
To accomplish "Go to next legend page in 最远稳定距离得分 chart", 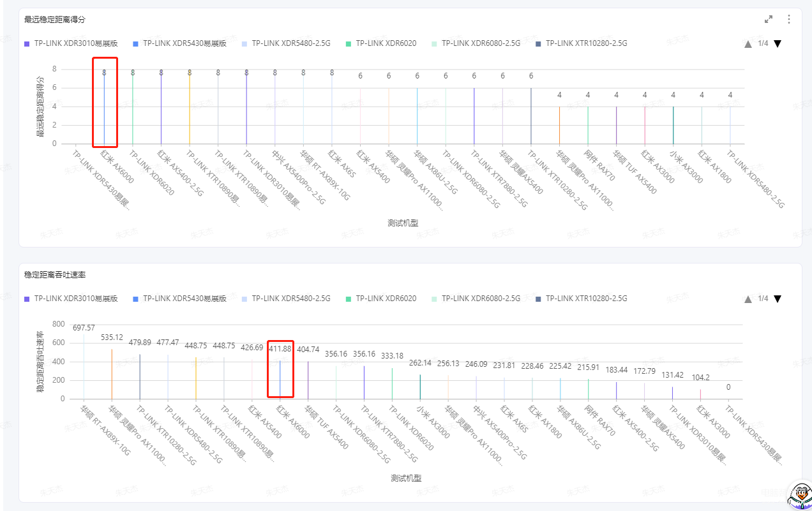I will 778,43.
